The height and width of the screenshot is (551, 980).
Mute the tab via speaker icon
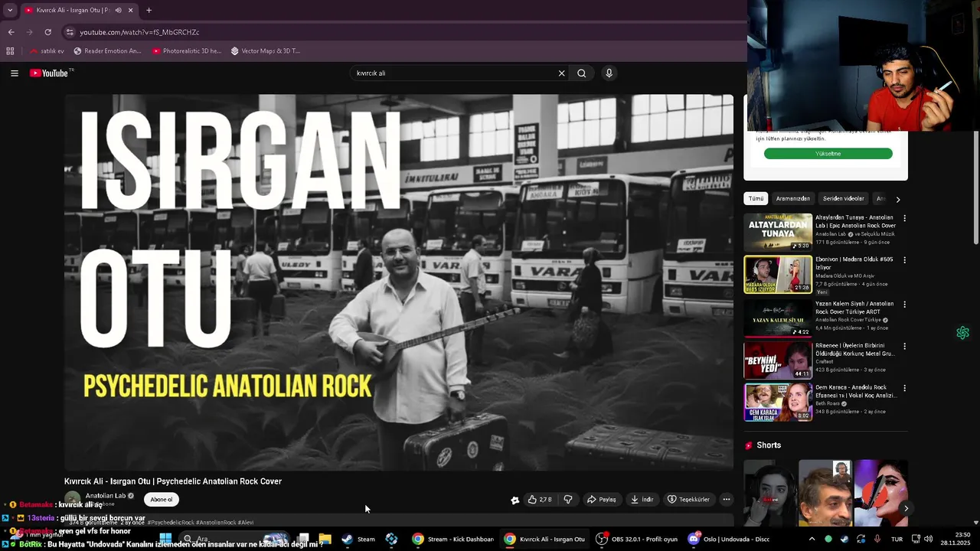point(118,10)
